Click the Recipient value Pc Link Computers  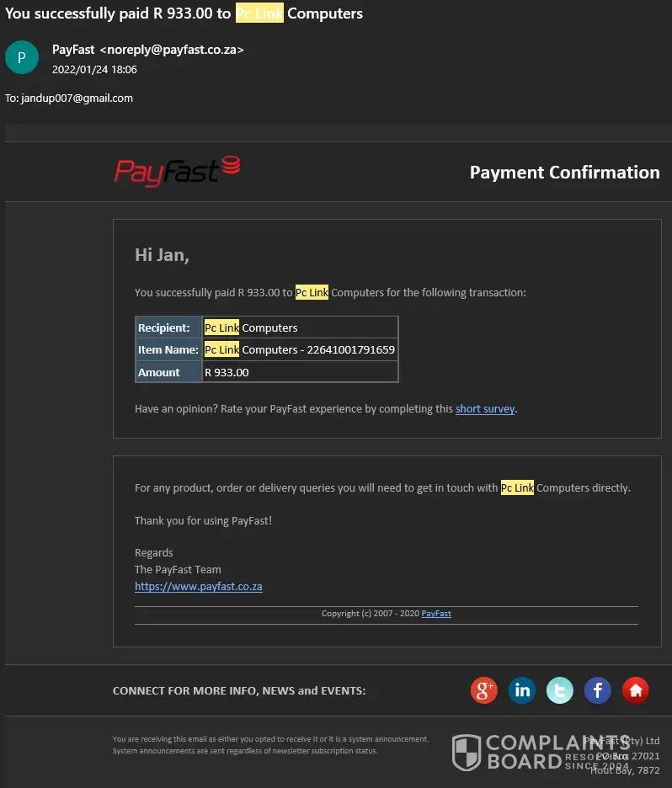[x=300, y=327]
